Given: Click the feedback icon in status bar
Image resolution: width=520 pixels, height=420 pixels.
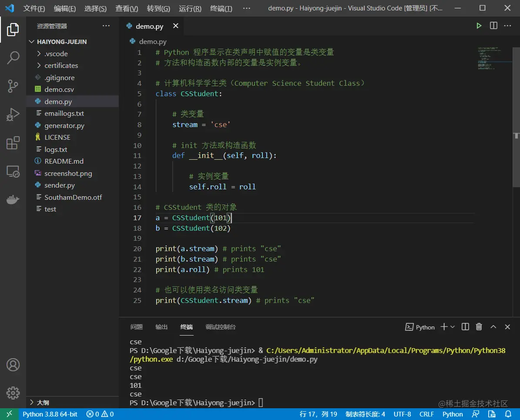Looking at the screenshot, I should [476, 414].
